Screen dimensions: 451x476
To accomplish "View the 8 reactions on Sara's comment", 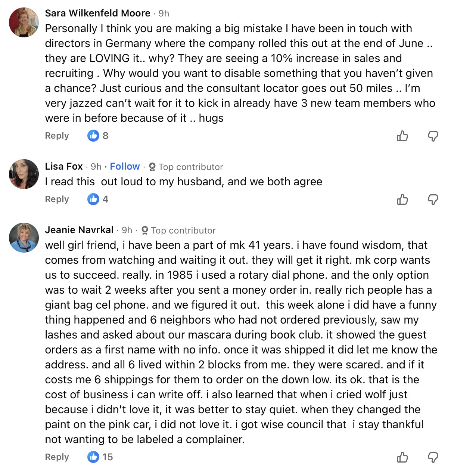I will 98,136.
